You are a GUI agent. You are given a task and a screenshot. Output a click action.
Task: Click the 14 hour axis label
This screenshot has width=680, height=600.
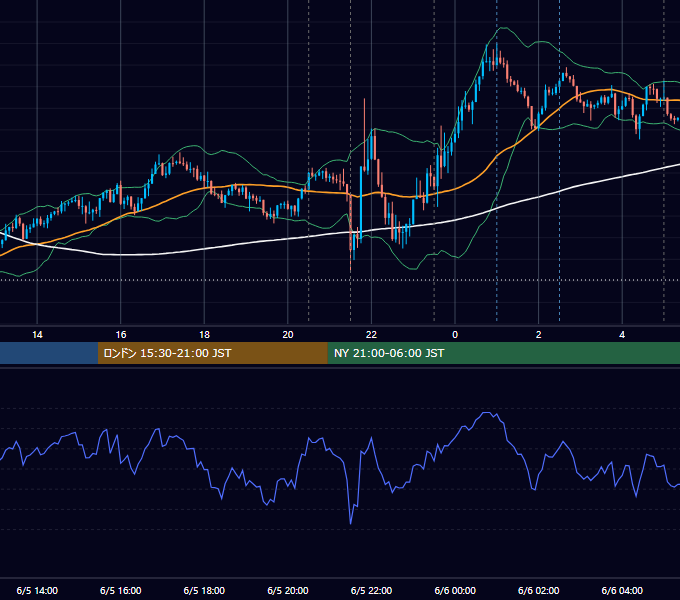(x=37, y=335)
